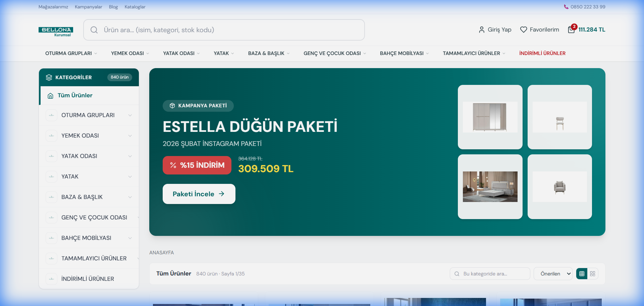Click the Paketi İncele button

[199, 194]
